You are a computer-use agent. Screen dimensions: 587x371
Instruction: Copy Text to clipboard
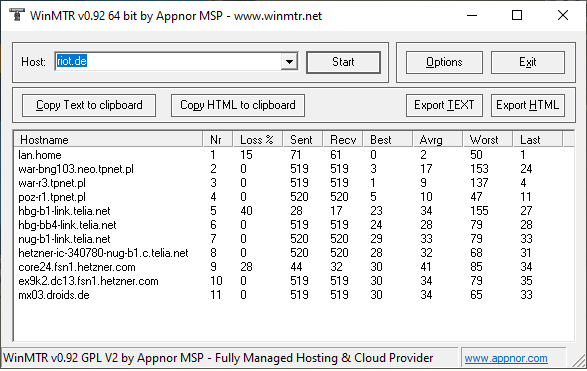89,105
